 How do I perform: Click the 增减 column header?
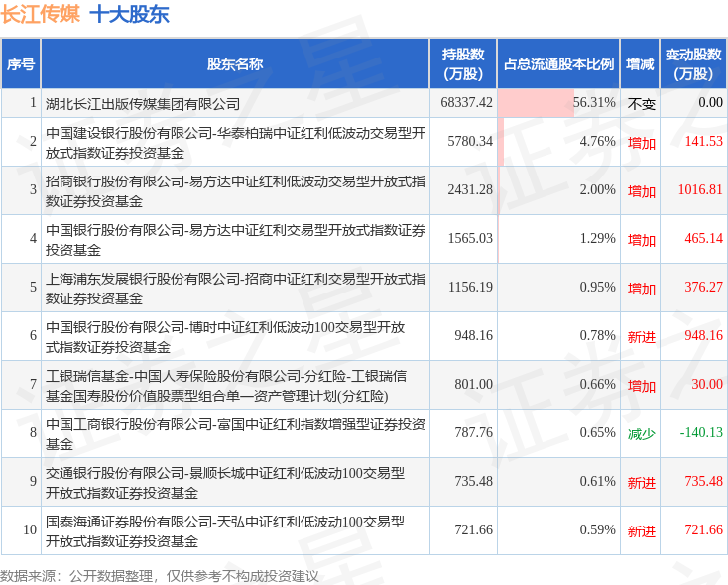640,64
